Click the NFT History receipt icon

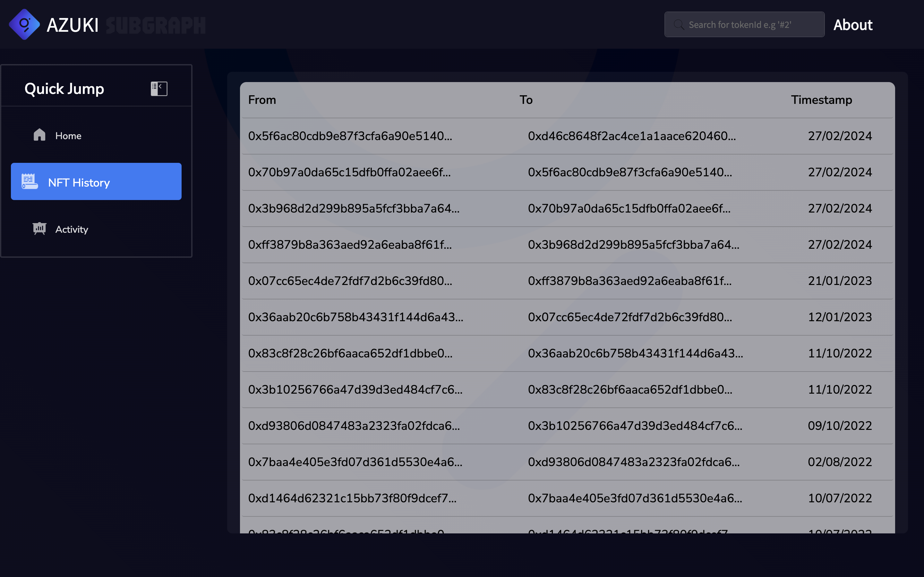(30, 182)
